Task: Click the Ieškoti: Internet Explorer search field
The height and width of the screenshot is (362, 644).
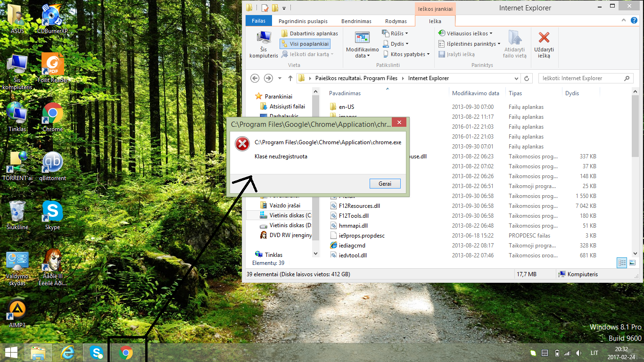Action: tap(582, 78)
